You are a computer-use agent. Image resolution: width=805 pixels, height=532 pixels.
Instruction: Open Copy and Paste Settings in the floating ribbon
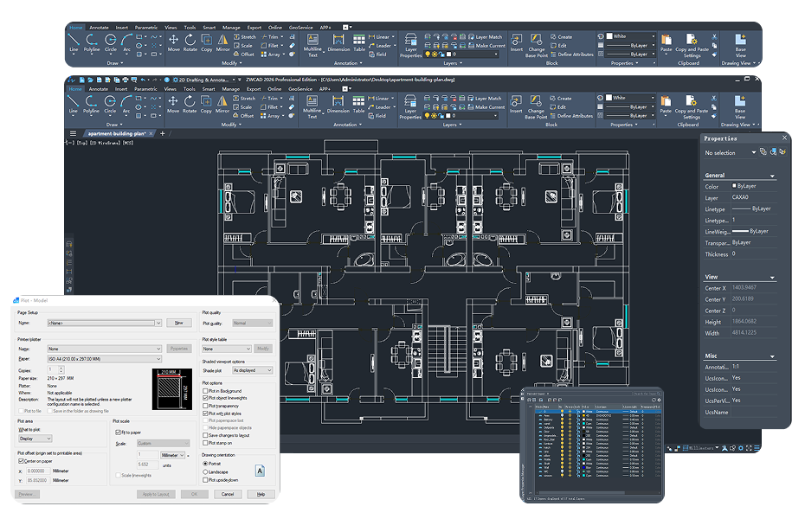click(692, 46)
